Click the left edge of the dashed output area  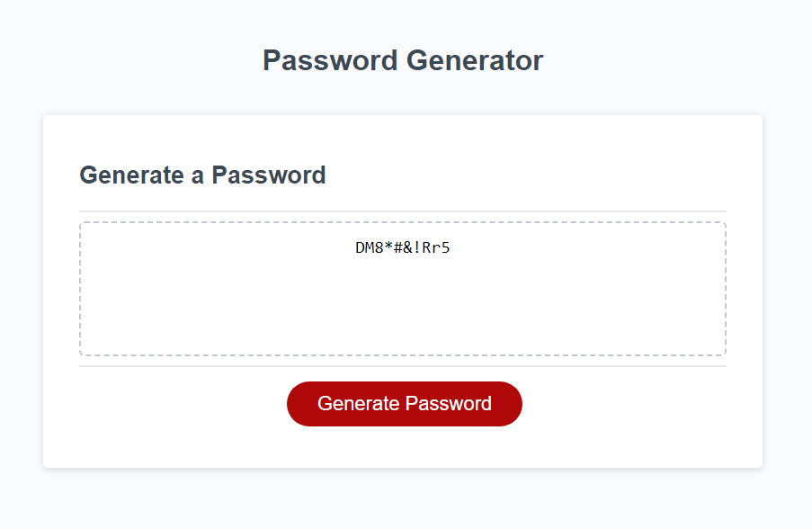[84, 288]
